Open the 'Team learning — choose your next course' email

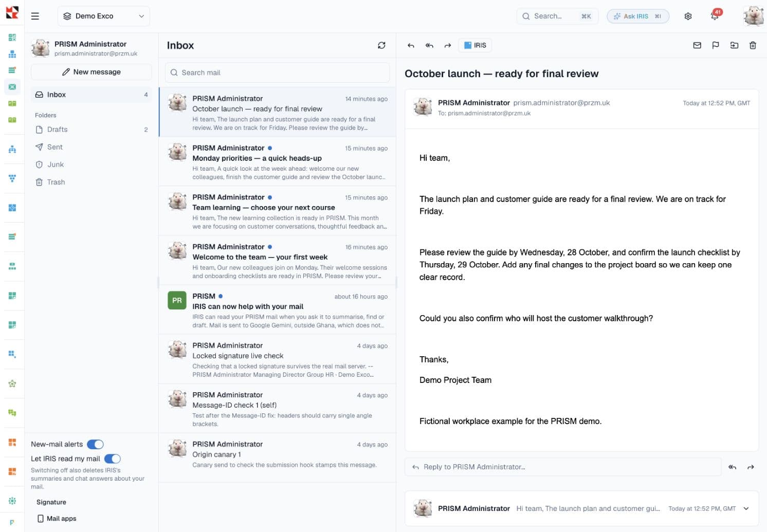[x=278, y=211]
